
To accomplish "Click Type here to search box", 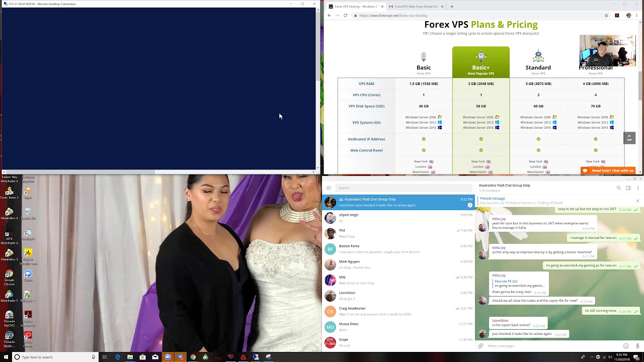I will coord(54,357).
